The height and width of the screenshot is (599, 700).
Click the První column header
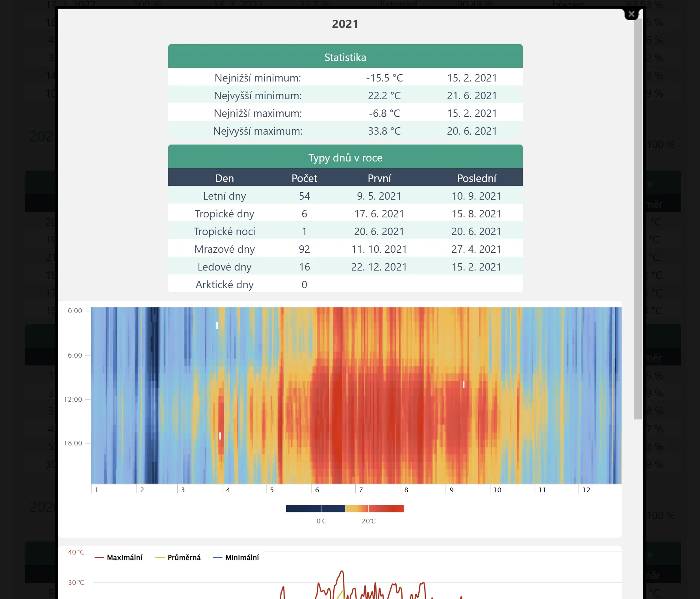click(379, 178)
